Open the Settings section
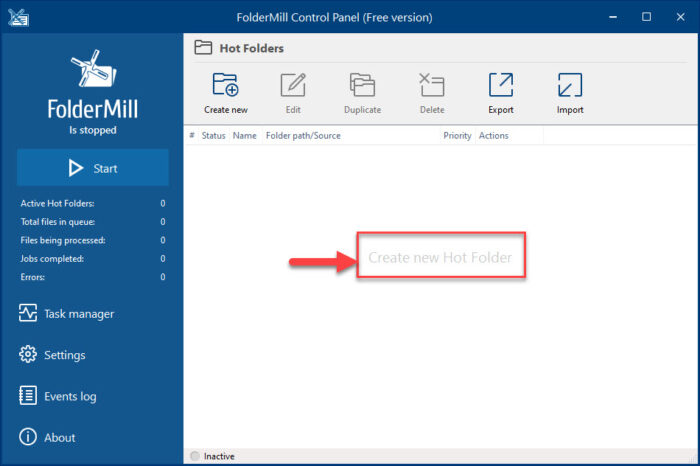This screenshot has width=700, height=466. pyautogui.click(x=52, y=355)
